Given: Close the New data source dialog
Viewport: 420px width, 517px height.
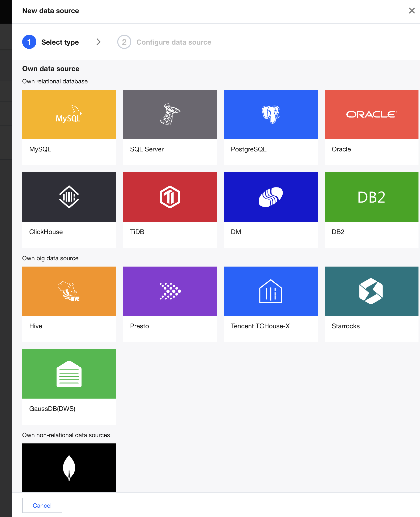Looking at the screenshot, I should click(x=412, y=11).
